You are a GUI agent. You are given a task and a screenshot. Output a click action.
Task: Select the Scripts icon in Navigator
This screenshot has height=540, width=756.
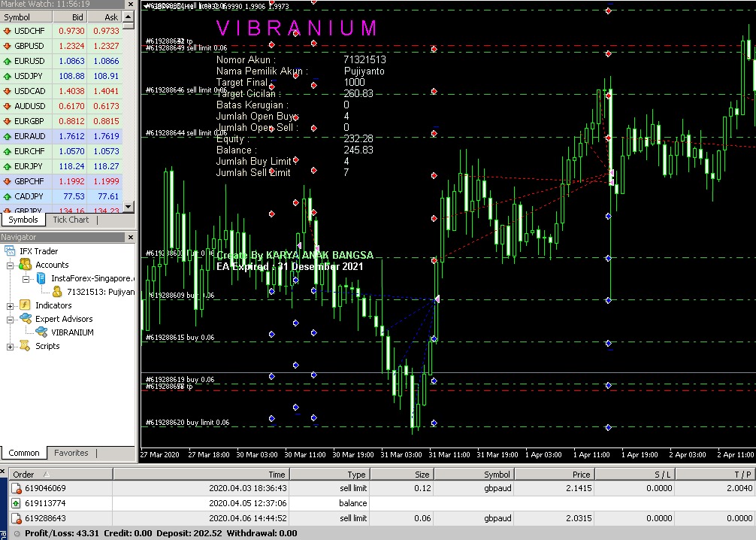click(25, 346)
